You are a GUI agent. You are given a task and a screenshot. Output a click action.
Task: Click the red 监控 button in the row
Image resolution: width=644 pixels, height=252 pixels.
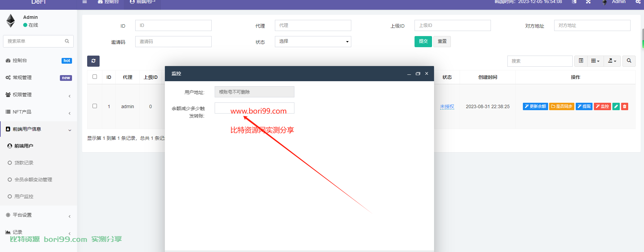[x=602, y=106]
